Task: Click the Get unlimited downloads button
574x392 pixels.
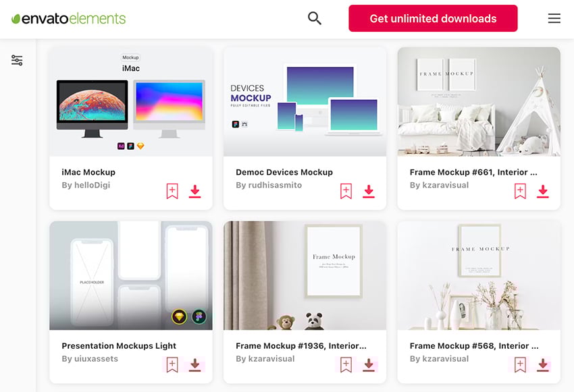Action: tap(432, 18)
